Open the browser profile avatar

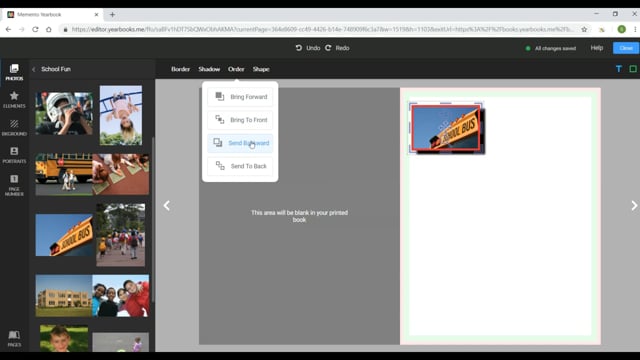[622, 29]
